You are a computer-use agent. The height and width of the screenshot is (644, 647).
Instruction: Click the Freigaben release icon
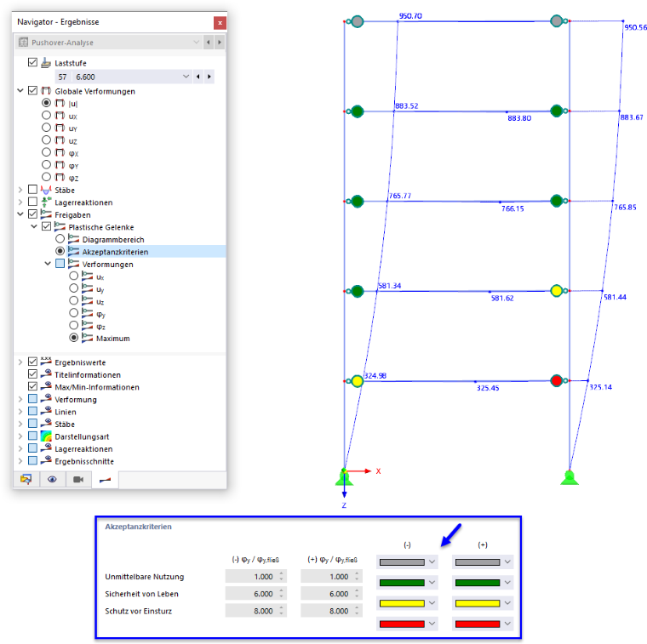click(x=46, y=214)
